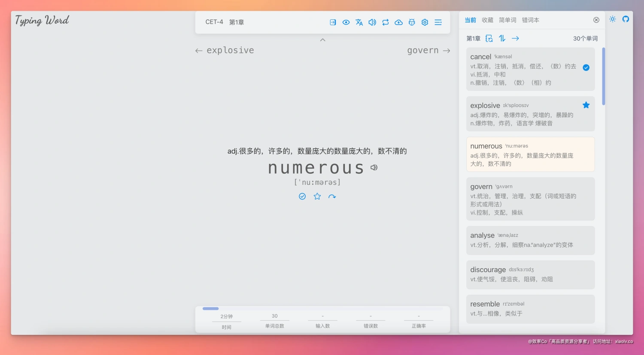Skip current word with curved arrow icon
This screenshot has height=355, width=644.
[332, 196]
